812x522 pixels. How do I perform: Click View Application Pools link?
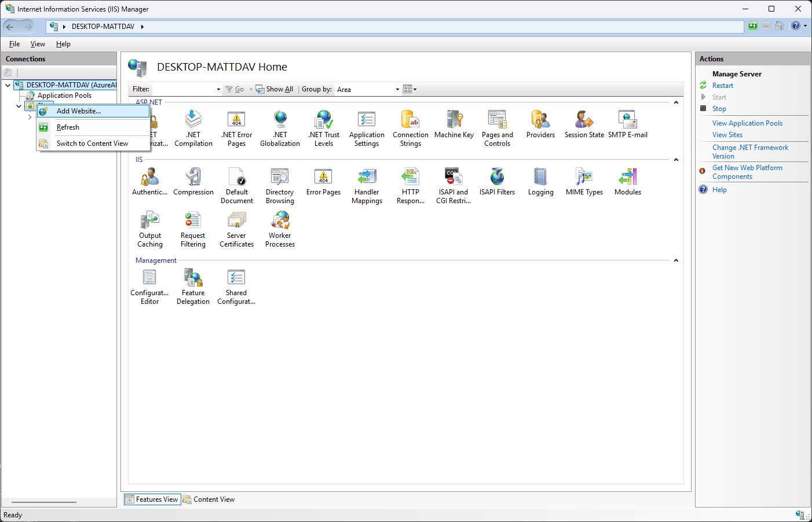[747, 123]
